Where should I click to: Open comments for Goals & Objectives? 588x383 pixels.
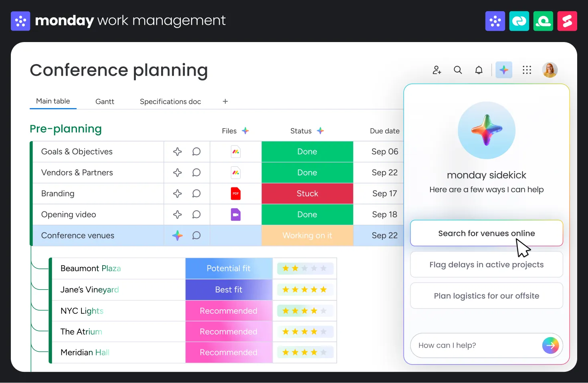click(196, 151)
